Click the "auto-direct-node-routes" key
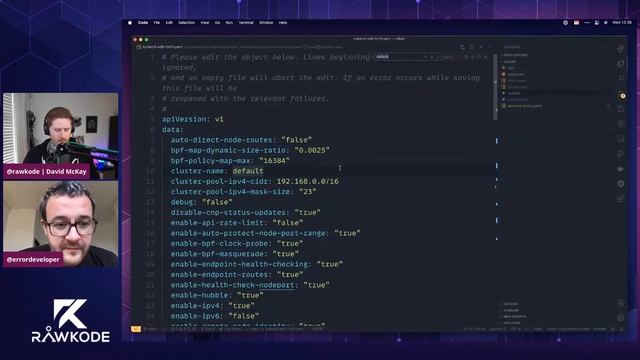The height and width of the screenshot is (360, 640). [x=222, y=140]
